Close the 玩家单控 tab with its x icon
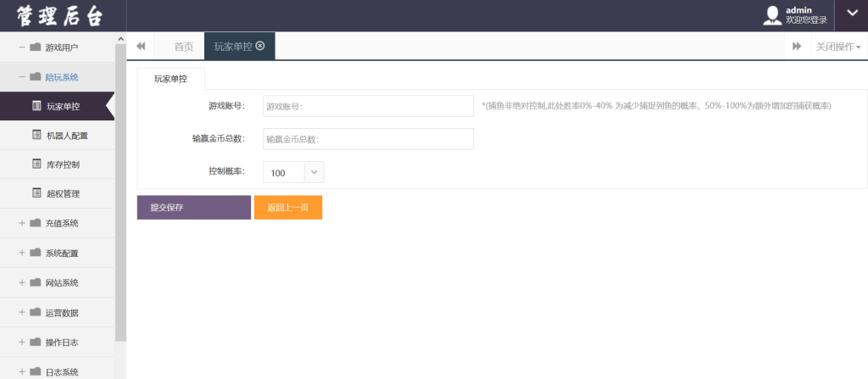 coord(259,46)
